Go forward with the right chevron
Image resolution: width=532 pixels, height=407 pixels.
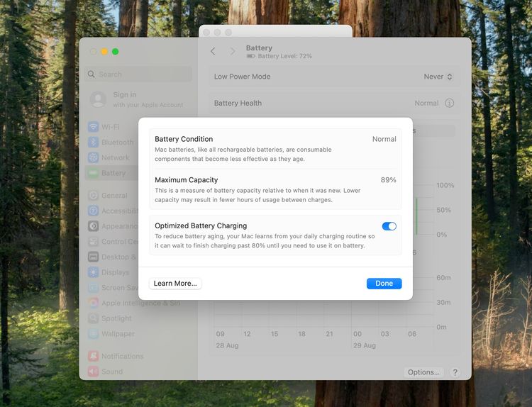pyautogui.click(x=233, y=51)
